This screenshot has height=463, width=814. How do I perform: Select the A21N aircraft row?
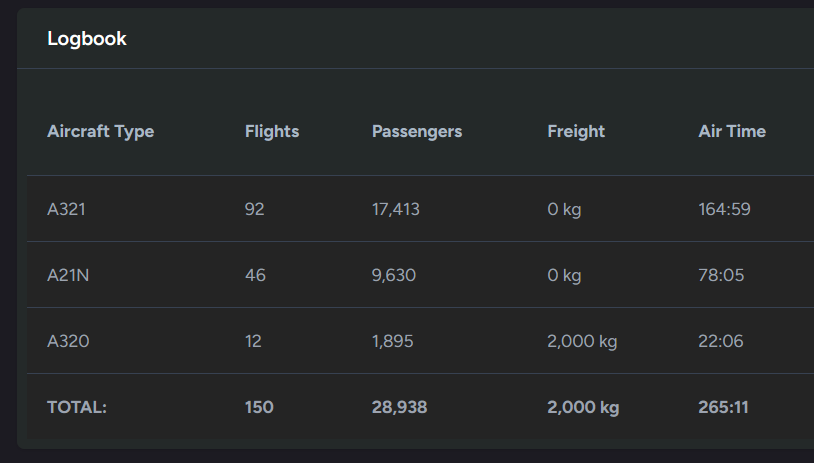pos(420,275)
